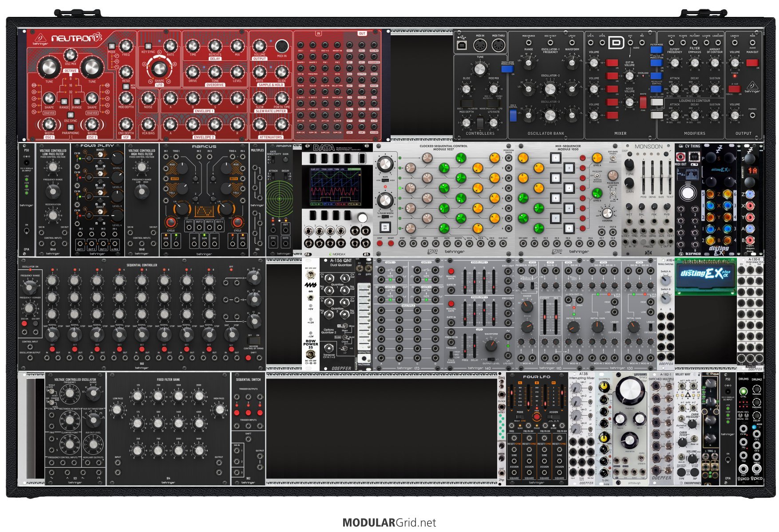Toggle the PARAPHONIC button on Neutron
Image resolution: width=779 pixels, height=532 pixels.
71,126
